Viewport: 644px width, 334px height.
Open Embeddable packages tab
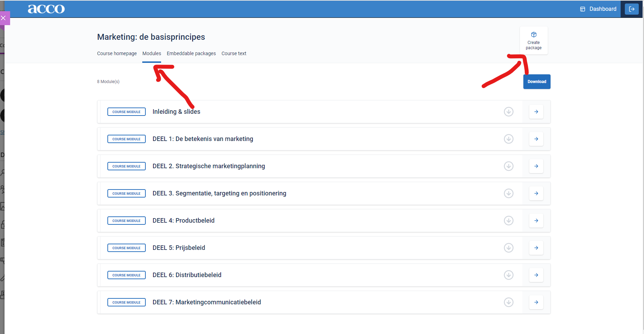tap(191, 53)
